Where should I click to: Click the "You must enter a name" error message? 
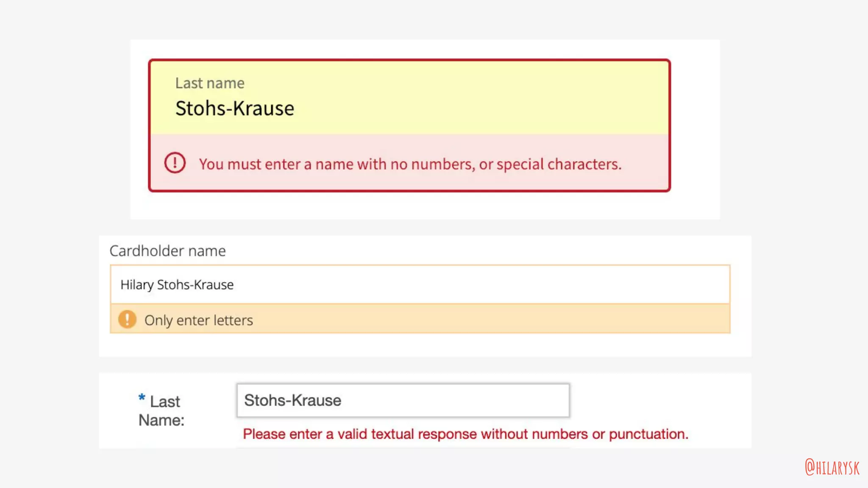tap(410, 164)
